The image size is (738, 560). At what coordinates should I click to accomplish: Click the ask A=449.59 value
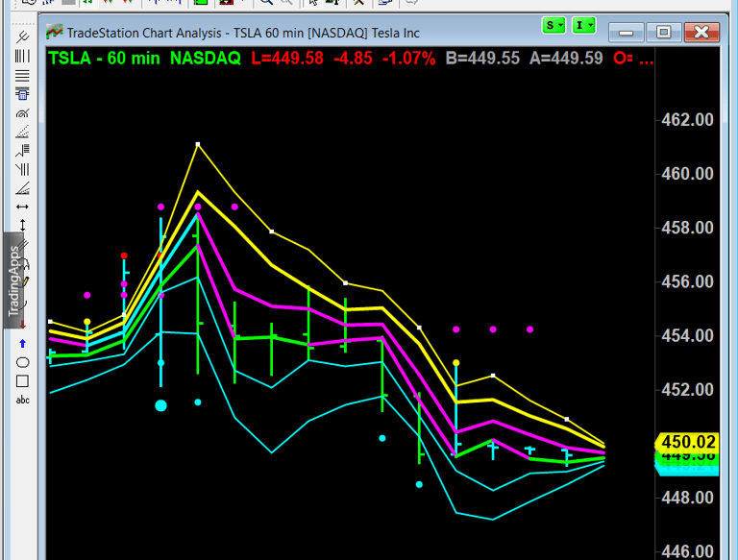click(566, 59)
